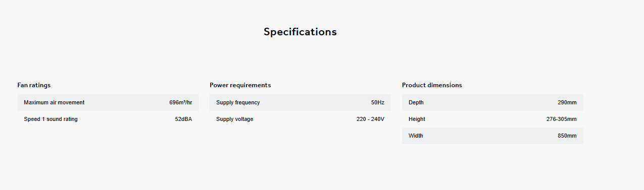Click the Specifications heading
Screen dimensions: 644x190
click(x=300, y=32)
